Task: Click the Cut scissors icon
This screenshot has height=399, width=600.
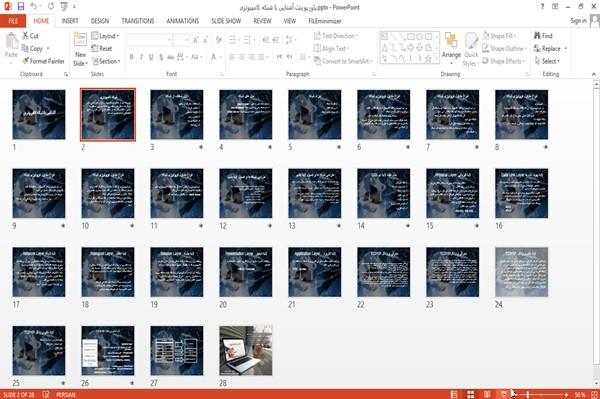Action: [25, 36]
